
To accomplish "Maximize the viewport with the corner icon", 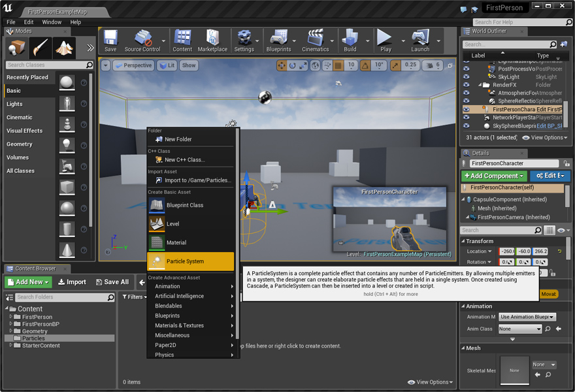I will pyautogui.click(x=450, y=65).
